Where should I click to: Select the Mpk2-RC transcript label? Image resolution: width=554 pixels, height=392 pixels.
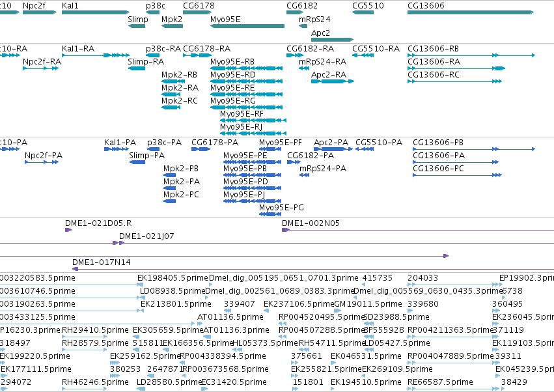180,101
